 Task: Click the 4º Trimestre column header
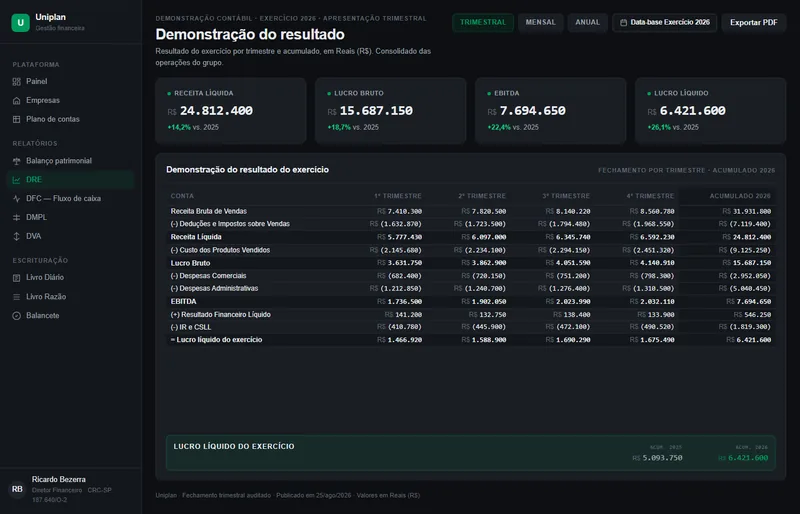[x=651, y=196]
